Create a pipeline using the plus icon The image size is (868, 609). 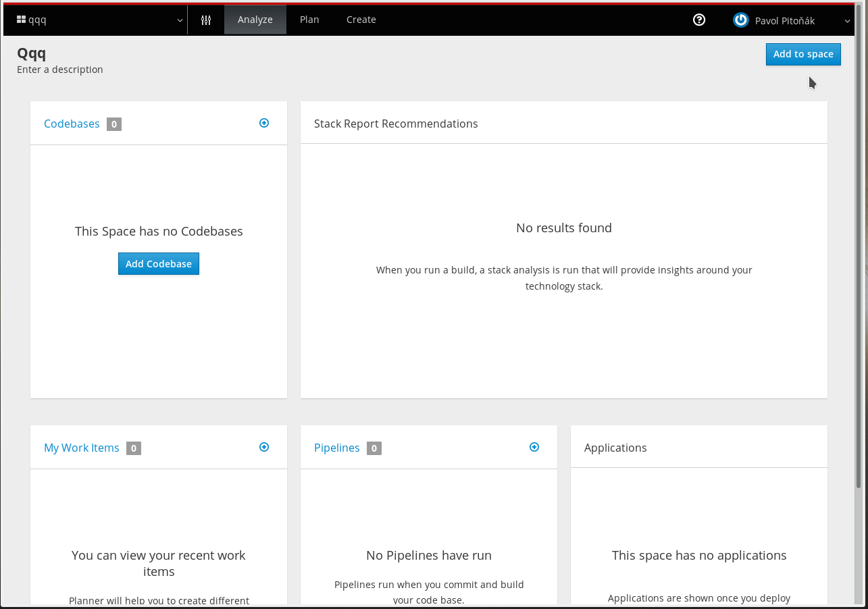pos(534,447)
